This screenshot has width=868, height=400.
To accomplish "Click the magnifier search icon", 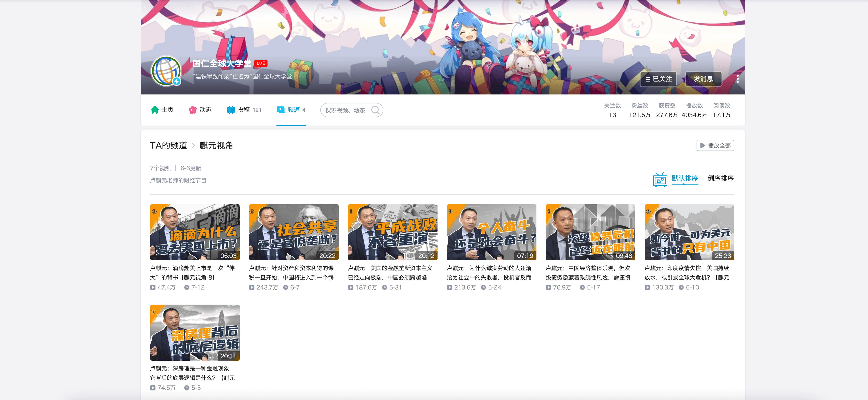I will (x=375, y=110).
